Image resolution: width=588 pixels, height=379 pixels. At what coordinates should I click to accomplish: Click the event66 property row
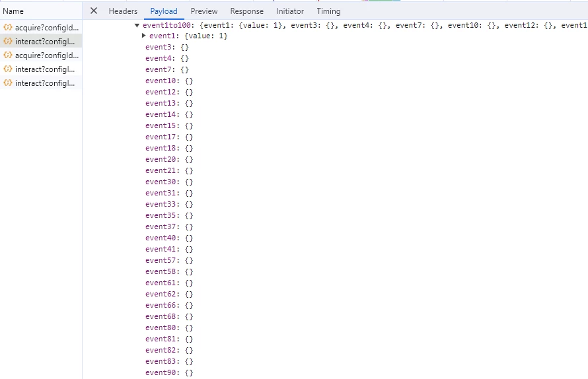169,306
